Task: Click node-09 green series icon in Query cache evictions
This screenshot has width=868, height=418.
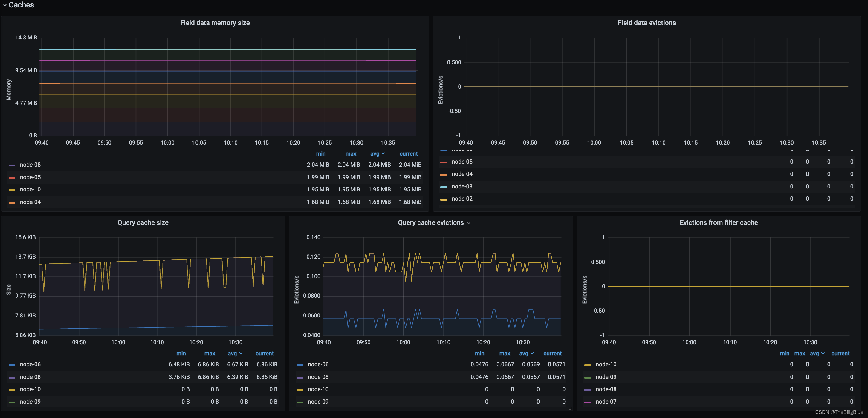Action: [299, 402]
